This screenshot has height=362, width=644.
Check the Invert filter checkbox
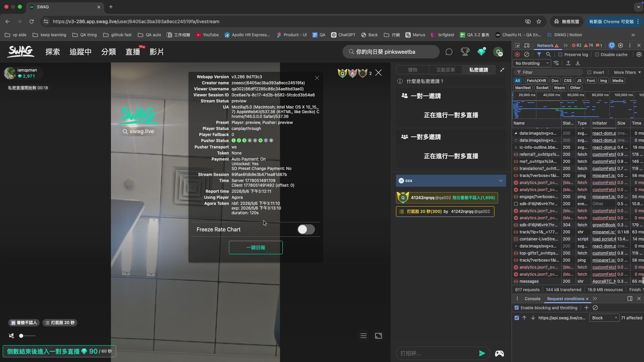pyautogui.click(x=589, y=72)
